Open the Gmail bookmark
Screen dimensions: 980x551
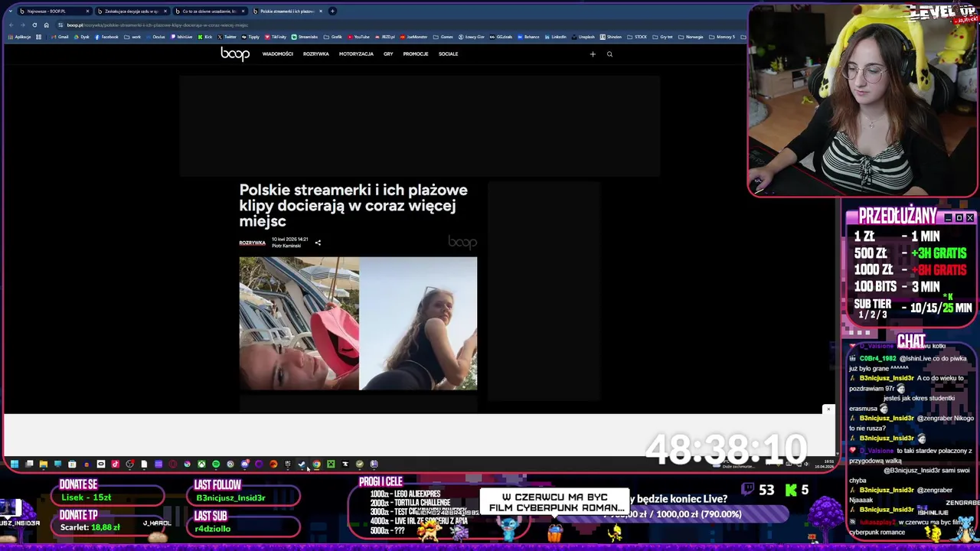click(60, 37)
